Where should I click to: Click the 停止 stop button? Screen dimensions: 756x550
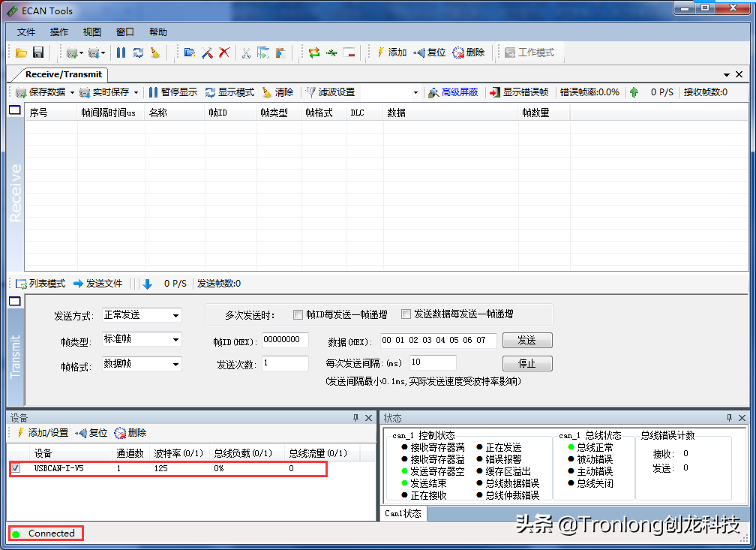tap(527, 363)
